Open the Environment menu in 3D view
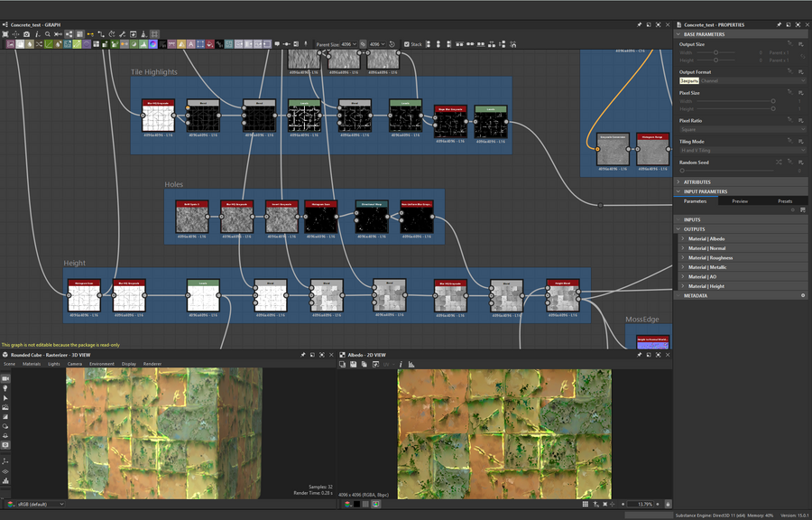This screenshot has width=812, height=520. coord(102,364)
